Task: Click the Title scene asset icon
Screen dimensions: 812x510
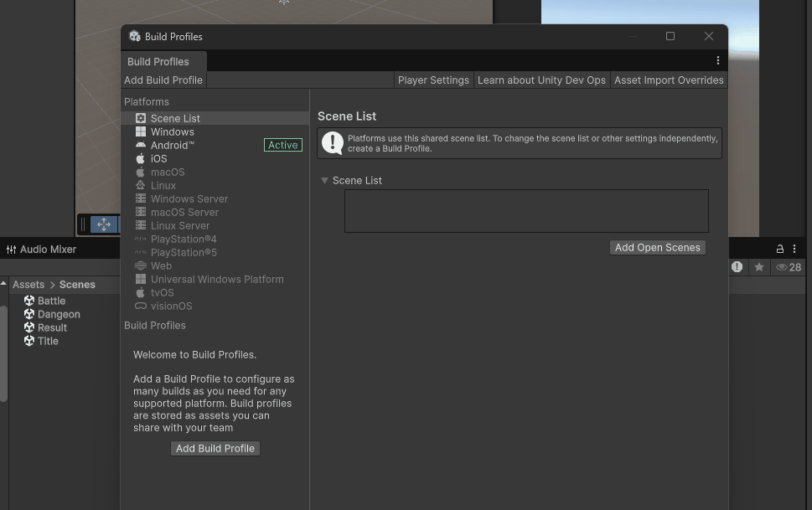Action: coord(29,341)
